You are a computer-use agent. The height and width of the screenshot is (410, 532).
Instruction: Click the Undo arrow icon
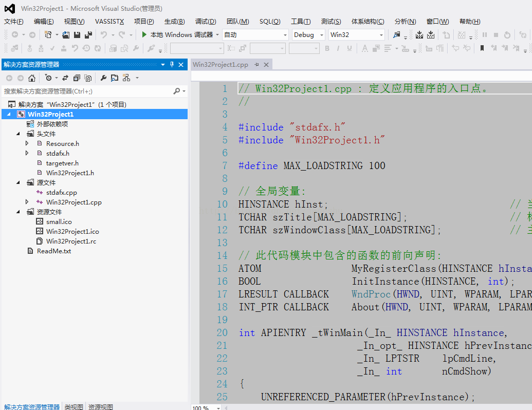click(x=104, y=34)
